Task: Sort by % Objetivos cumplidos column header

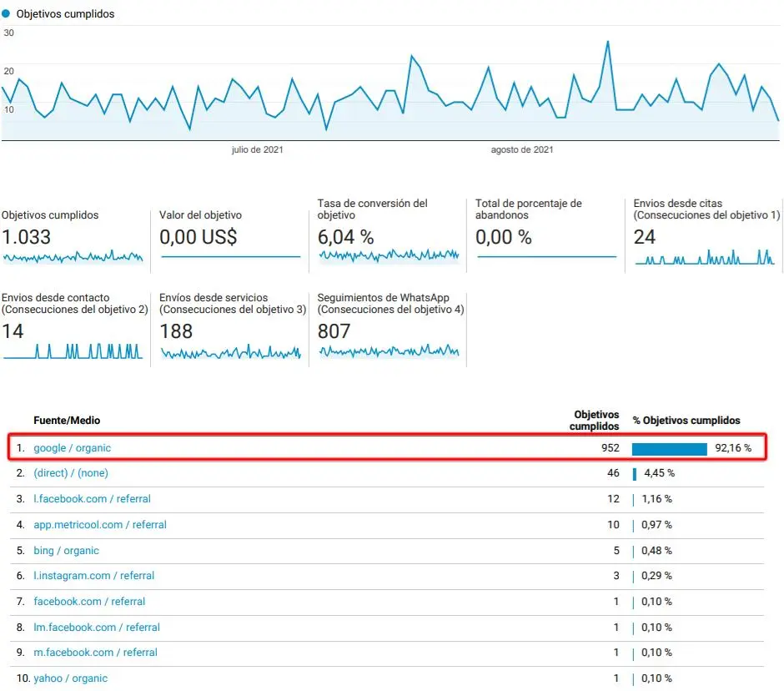Action: click(686, 421)
